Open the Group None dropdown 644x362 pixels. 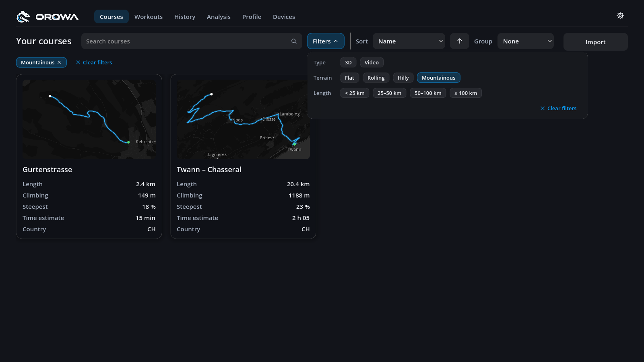point(526,41)
